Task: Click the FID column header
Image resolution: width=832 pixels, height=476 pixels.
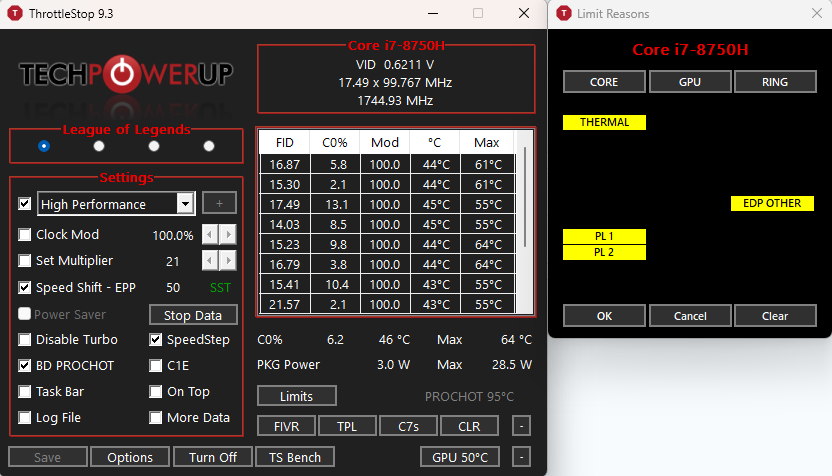Action: coord(284,143)
